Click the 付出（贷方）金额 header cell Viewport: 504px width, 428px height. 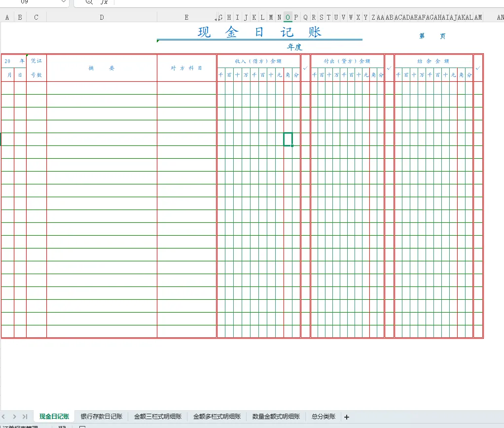347,61
